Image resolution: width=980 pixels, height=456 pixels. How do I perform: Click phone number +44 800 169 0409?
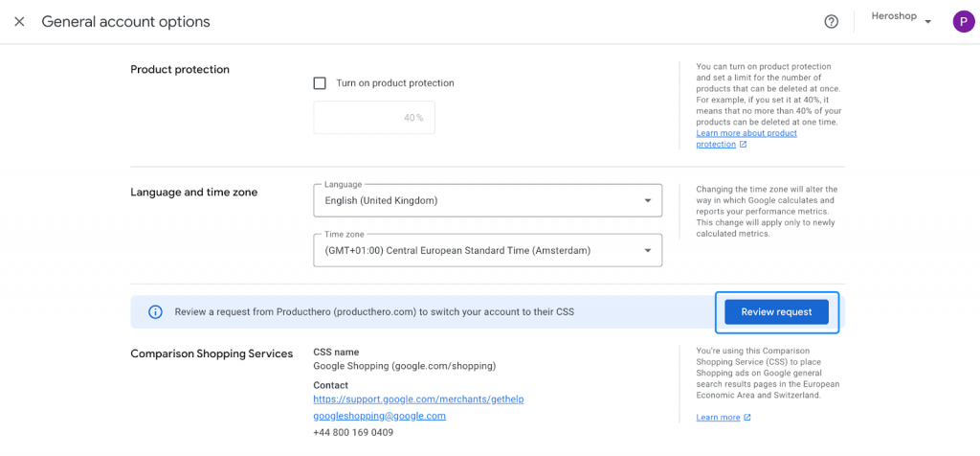point(353,432)
